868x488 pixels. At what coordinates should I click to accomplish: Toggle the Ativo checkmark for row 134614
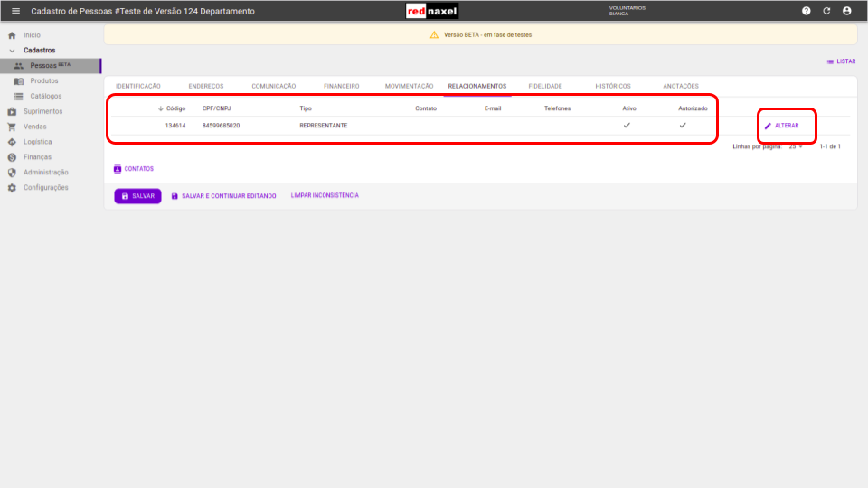627,125
